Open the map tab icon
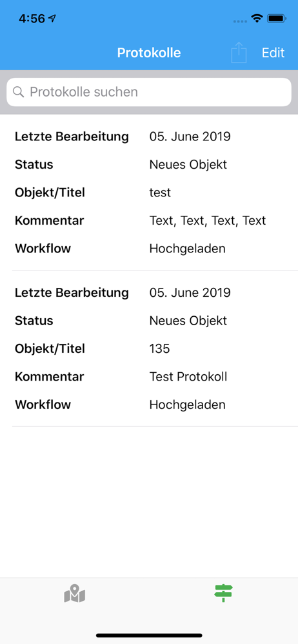Screen dimensions: 298x644 (x=75, y=594)
